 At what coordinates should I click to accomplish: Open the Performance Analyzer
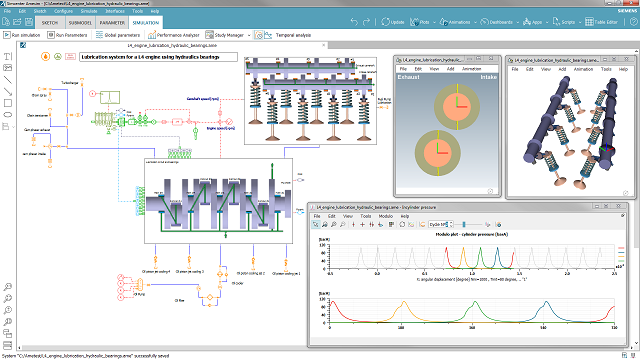click(173, 35)
